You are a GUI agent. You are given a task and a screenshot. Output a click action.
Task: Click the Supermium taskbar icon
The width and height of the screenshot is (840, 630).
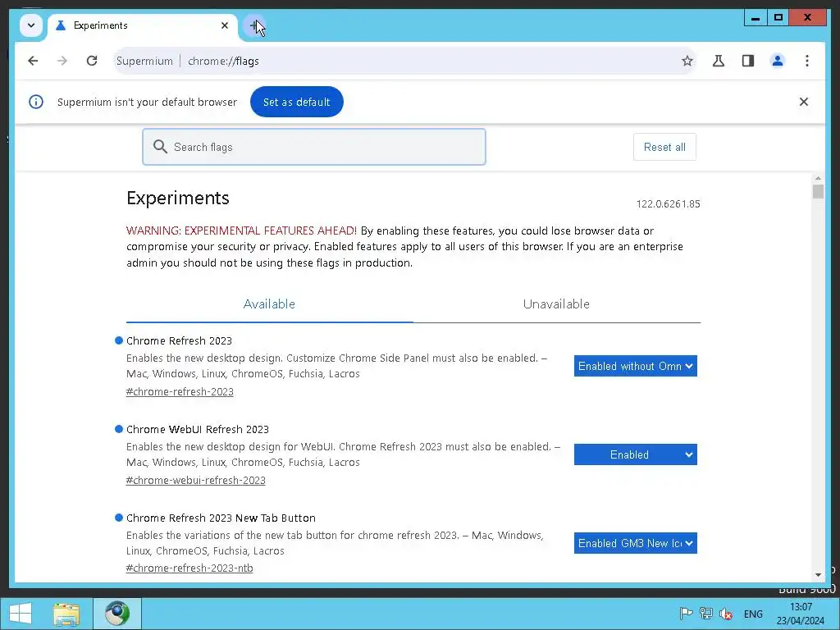(117, 614)
